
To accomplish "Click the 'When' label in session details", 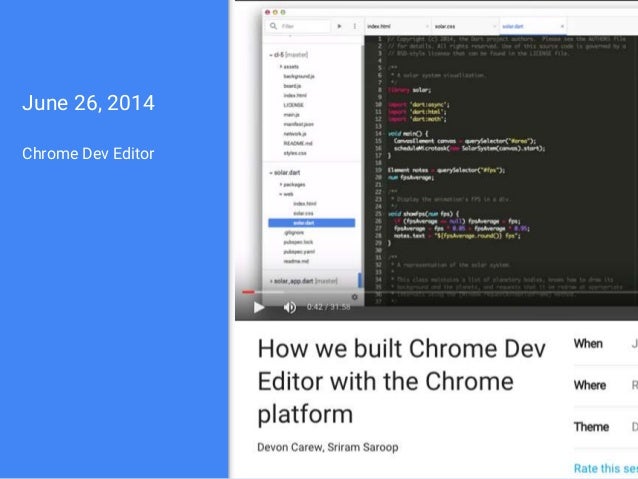I will [588, 344].
